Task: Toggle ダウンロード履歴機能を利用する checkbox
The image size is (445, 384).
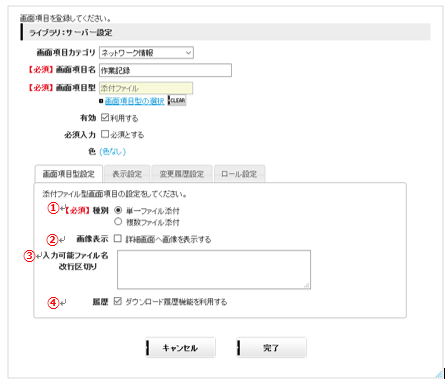Action: (117, 301)
